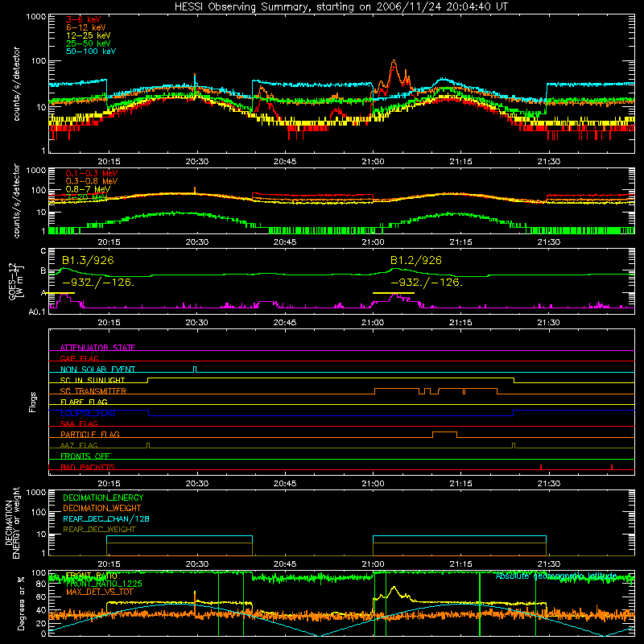Select the green "25-50 keV" legend label
This screenshot has width=644, height=644.
89,43
